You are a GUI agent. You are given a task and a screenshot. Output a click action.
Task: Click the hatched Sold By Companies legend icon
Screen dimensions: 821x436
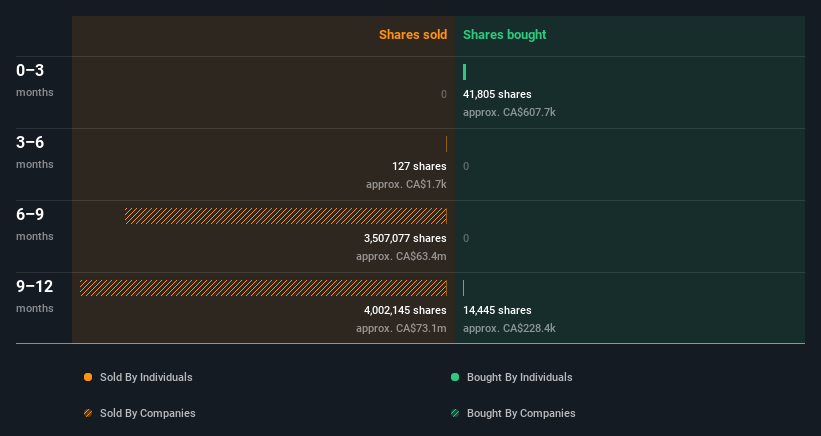[88, 413]
